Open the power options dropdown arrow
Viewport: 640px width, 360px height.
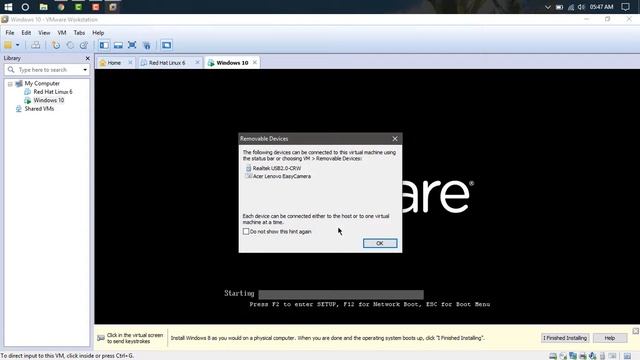point(18,45)
